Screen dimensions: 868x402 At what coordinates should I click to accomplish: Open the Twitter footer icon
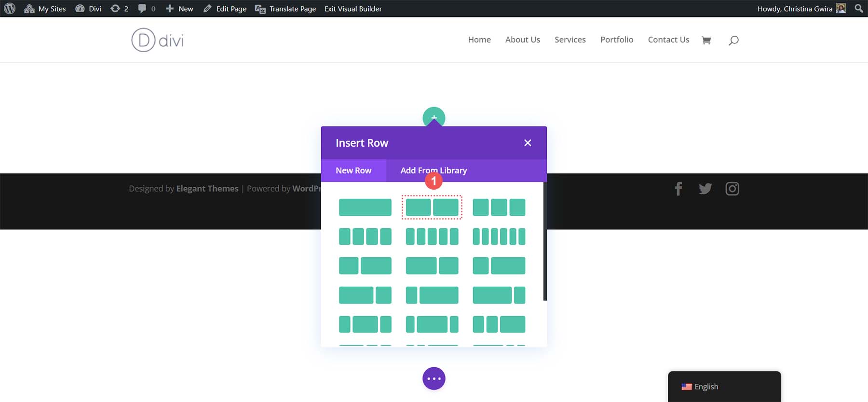705,189
